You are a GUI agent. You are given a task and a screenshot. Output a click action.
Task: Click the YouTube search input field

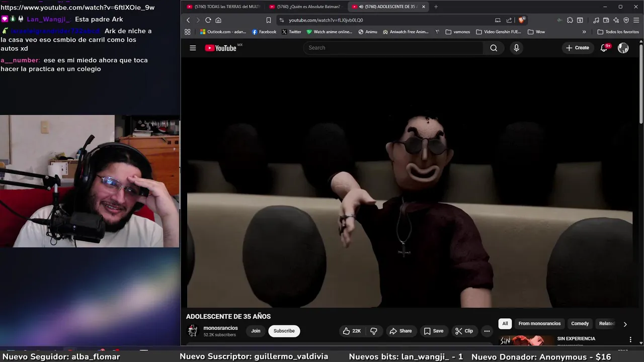coord(393,48)
